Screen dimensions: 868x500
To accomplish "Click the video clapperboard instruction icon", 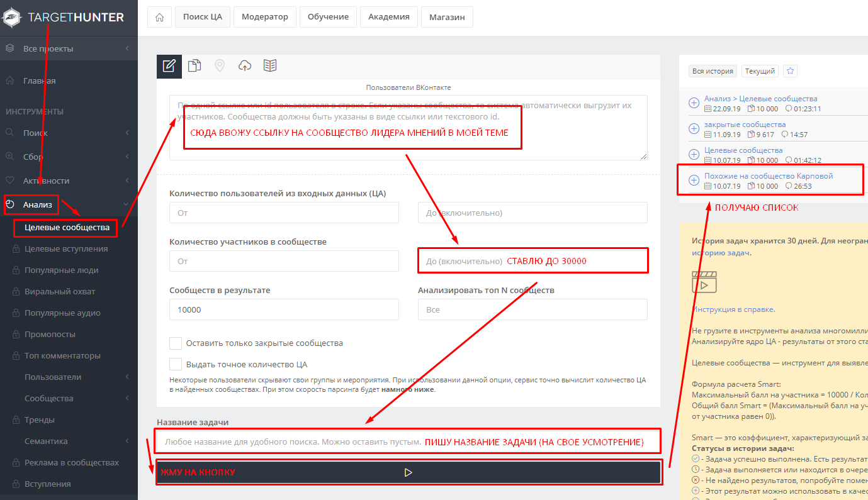I will pos(704,281).
